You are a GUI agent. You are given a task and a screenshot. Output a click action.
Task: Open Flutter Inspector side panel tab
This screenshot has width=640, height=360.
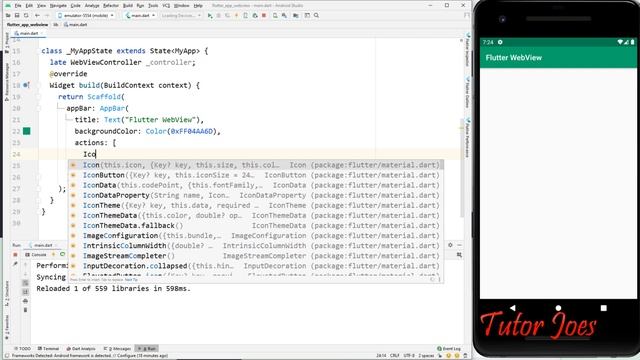pos(468,49)
